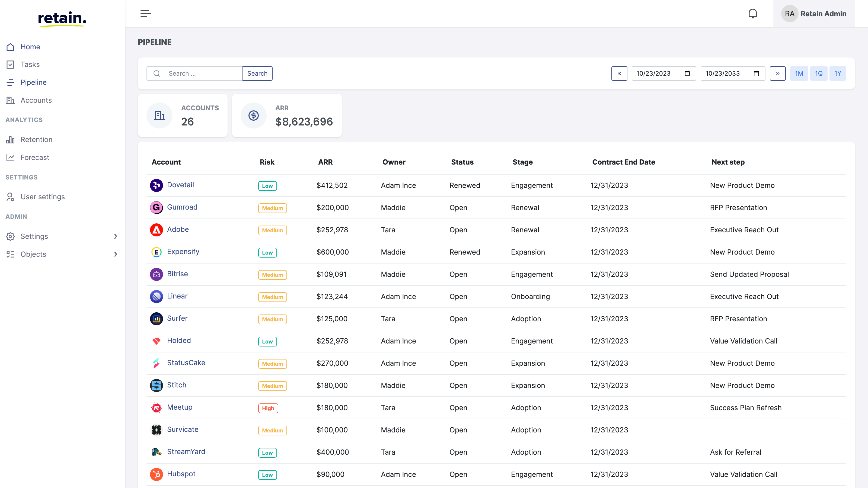The height and width of the screenshot is (488, 868).
Task: Open the Gumroad account link
Action: 182,207
